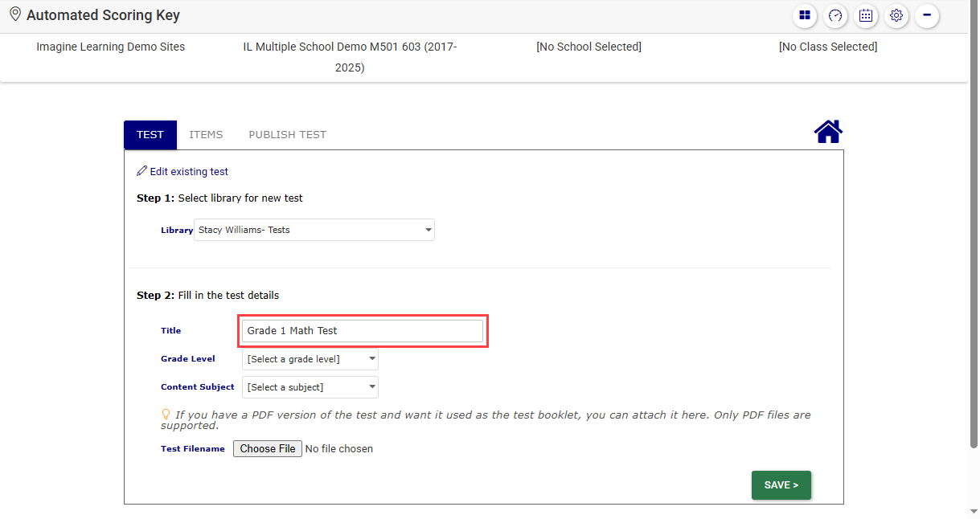The width and height of the screenshot is (980, 519).
Task: Click the minus collapse icon in header
Action: point(927,15)
